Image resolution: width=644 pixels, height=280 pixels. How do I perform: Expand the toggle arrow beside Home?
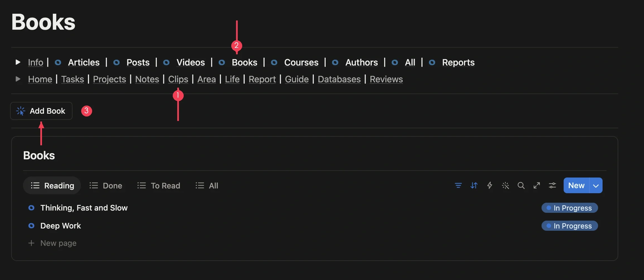(x=18, y=79)
